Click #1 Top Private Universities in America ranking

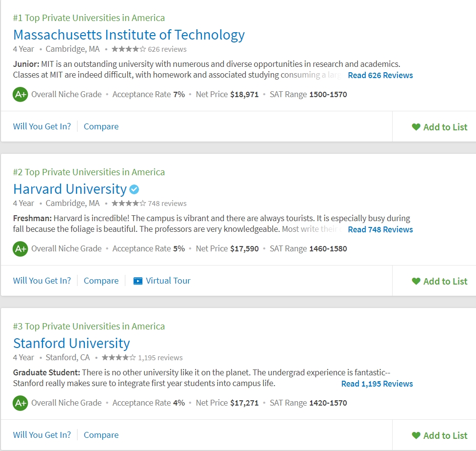pyautogui.click(x=89, y=18)
